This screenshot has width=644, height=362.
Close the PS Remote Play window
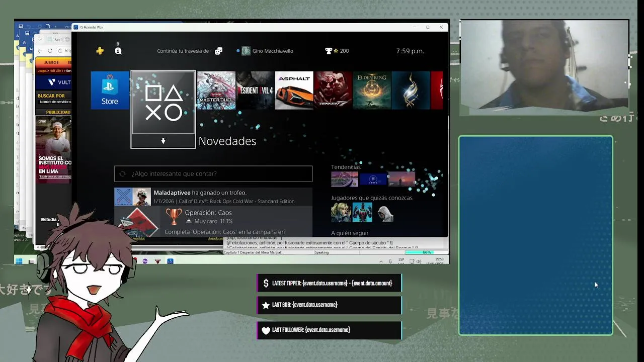click(x=441, y=27)
